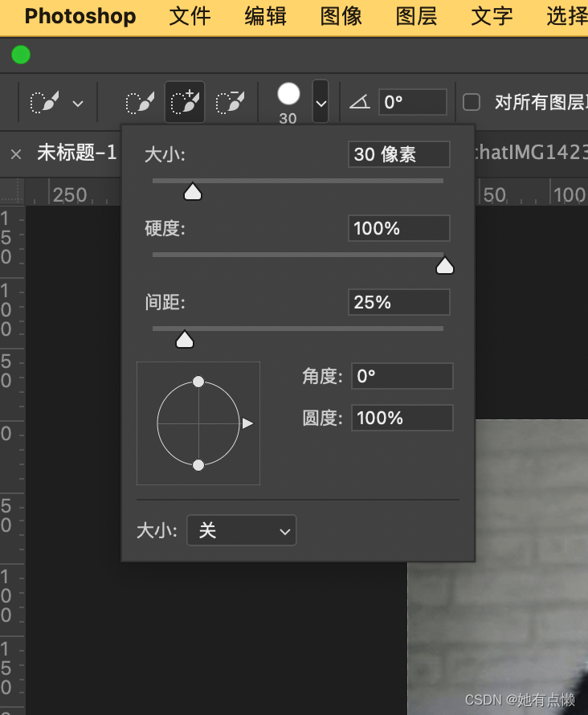Expand the tool preset picker chevron
The height and width of the screenshot is (715, 588).
point(78,104)
